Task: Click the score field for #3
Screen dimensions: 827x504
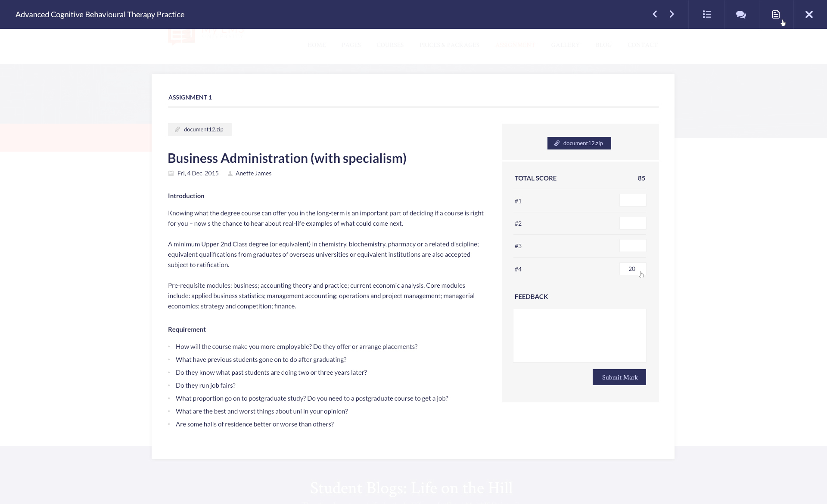Action: pyautogui.click(x=632, y=246)
